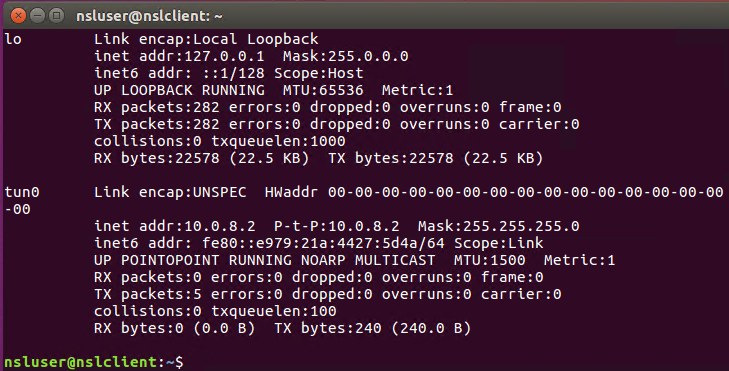
Task: Click the fe80::e979:21a:4427:5d4a/64 IPv6 address
Action: (323, 243)
